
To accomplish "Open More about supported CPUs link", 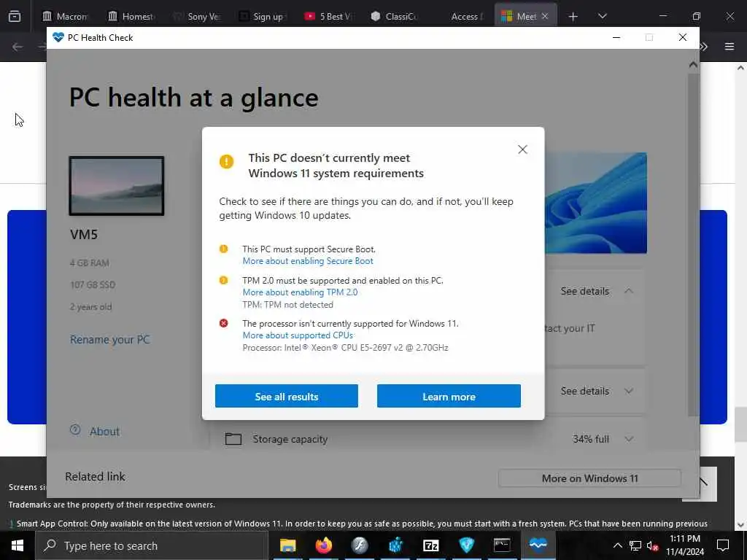I will [x=298, y=335].
